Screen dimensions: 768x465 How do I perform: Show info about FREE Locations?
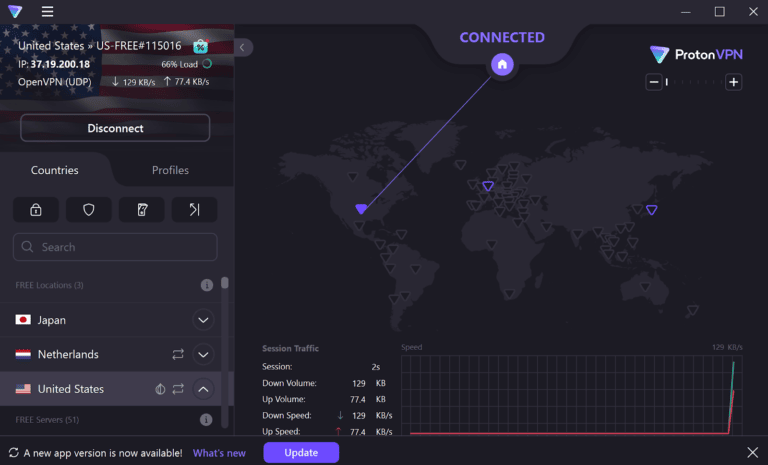(207, 285)
